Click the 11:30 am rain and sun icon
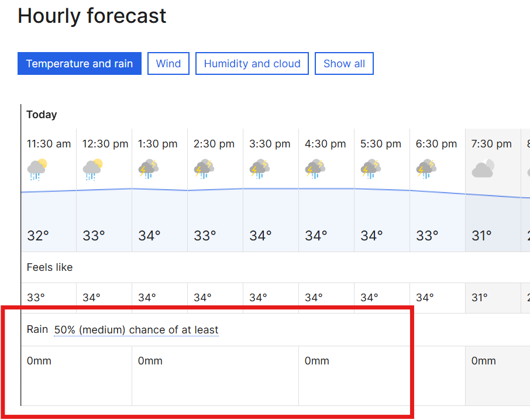 37,170
